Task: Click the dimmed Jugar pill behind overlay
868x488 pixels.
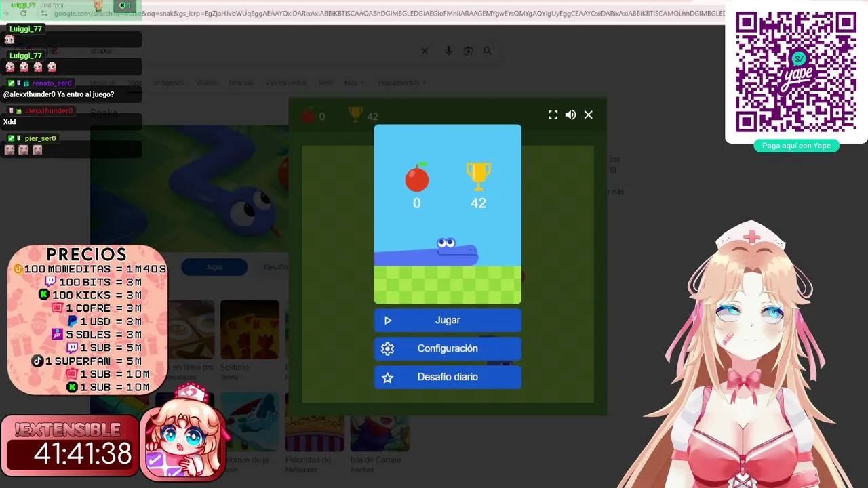Action: click(x=214, y=267)
